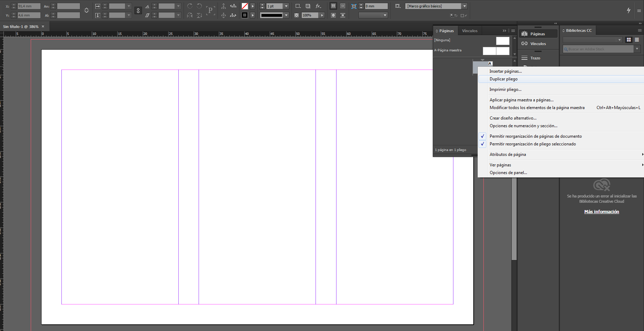
Task: Click the corner options icon
Action: point(298,6)
